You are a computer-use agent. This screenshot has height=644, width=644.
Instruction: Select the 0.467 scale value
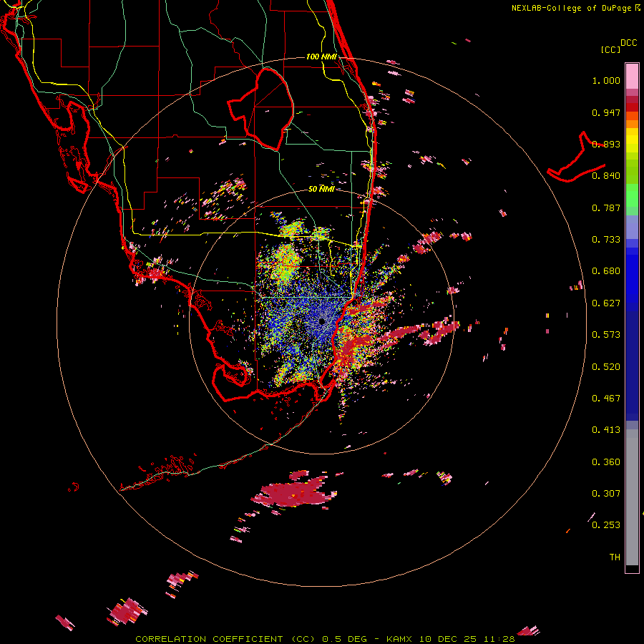(x=606, y=399)
